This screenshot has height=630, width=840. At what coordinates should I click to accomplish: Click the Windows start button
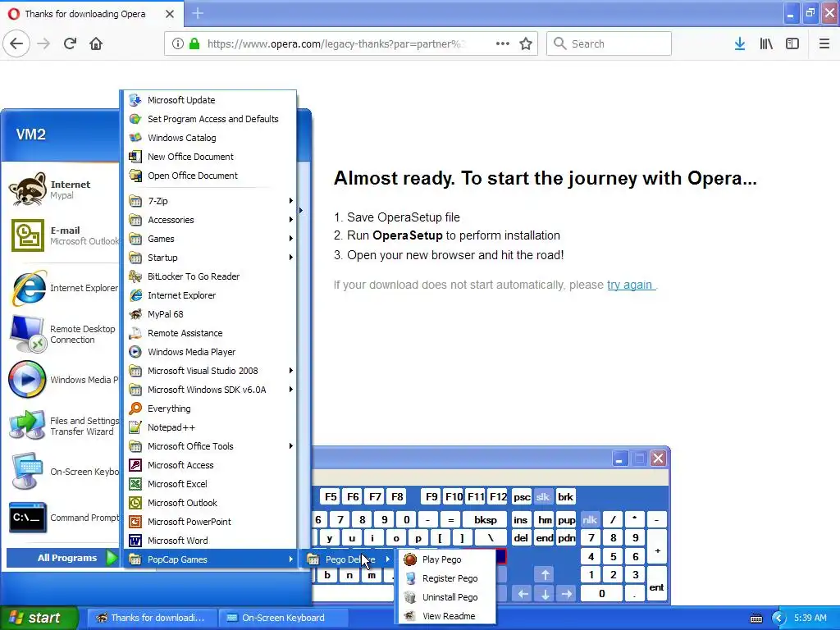[39, 618]
